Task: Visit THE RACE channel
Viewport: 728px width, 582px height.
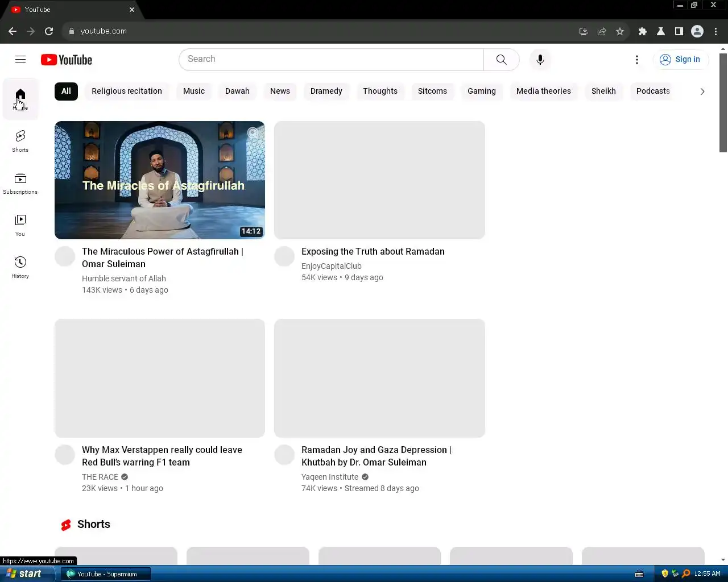Action: point(100,477)
